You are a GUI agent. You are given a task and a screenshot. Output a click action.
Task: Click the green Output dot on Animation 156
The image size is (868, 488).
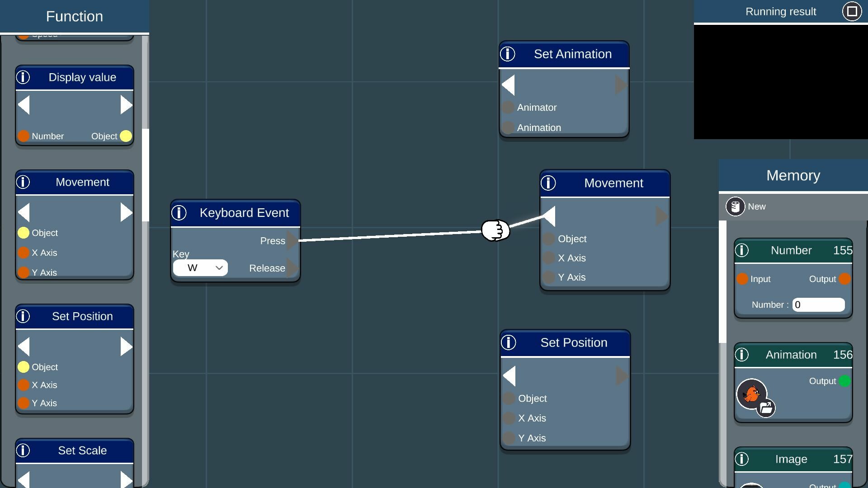tap(845, 381)
